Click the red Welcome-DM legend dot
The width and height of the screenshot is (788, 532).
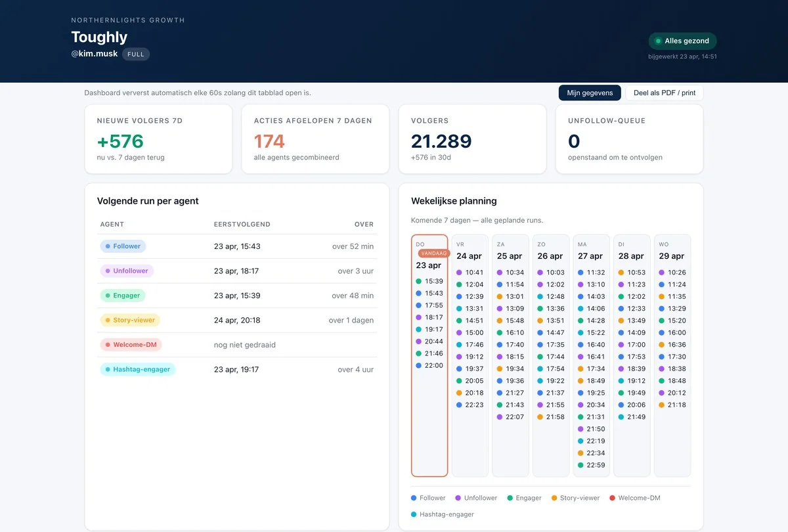[612, 498]
